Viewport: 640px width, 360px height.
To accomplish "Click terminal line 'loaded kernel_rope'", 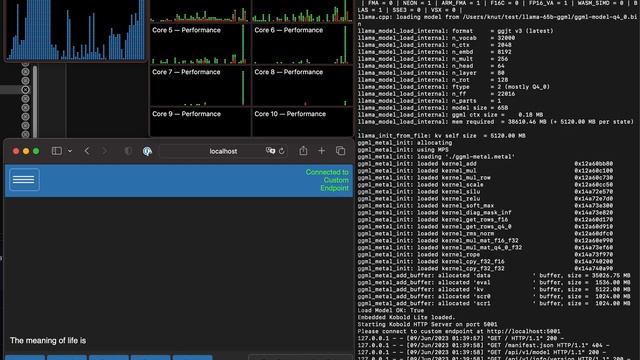I will pyautogui.click(x=485, y=254).
